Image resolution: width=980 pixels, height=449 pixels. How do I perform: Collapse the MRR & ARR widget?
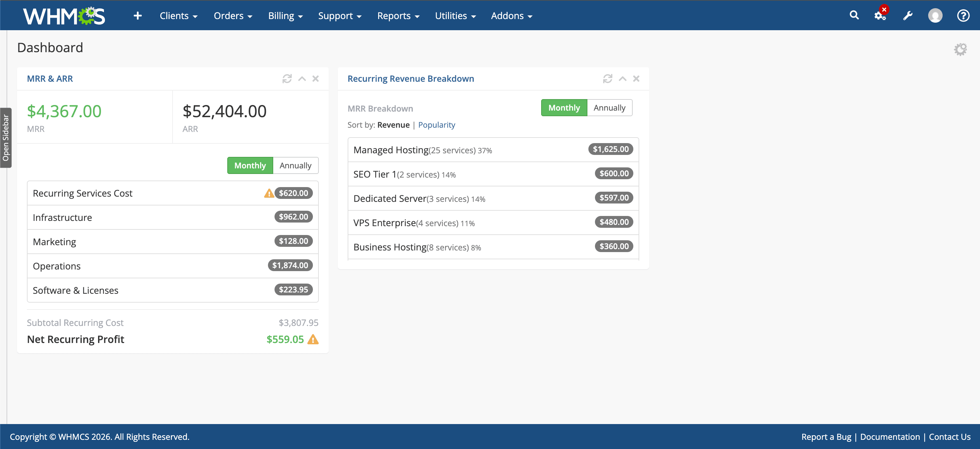[302, 78]
